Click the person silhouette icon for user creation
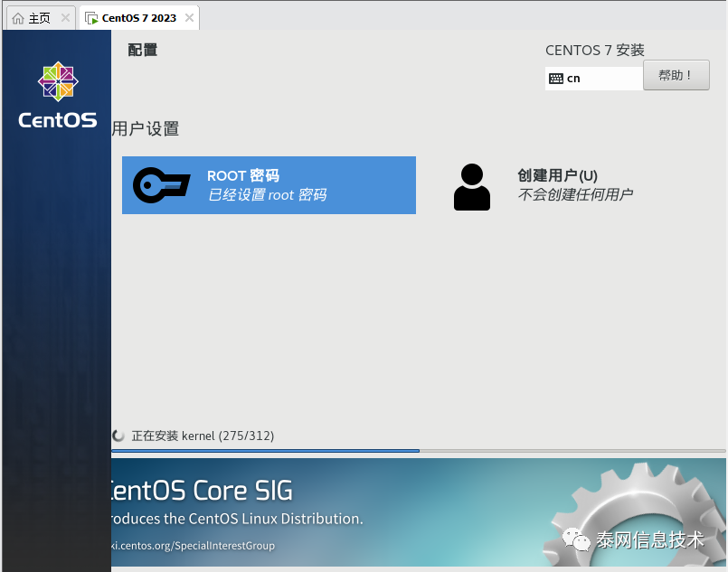The width and height of the screenshot is (728, 572). [472, 187]
